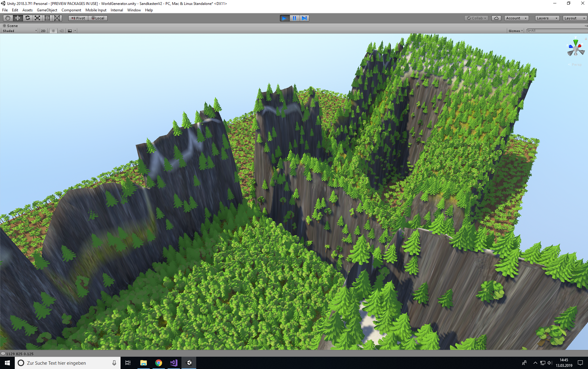
Task: Toggle scene audio playback
Action: [62, 31]
